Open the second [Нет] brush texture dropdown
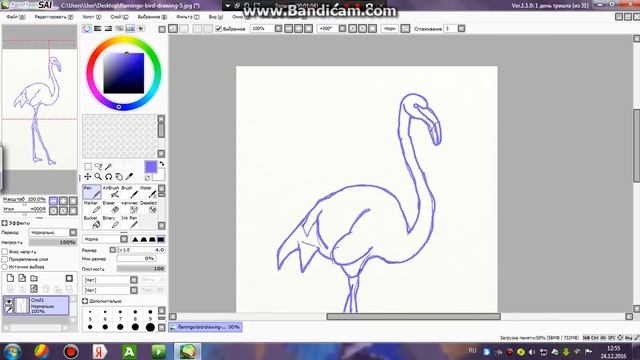This screenshot has width=640, height=360. [110, 290]
